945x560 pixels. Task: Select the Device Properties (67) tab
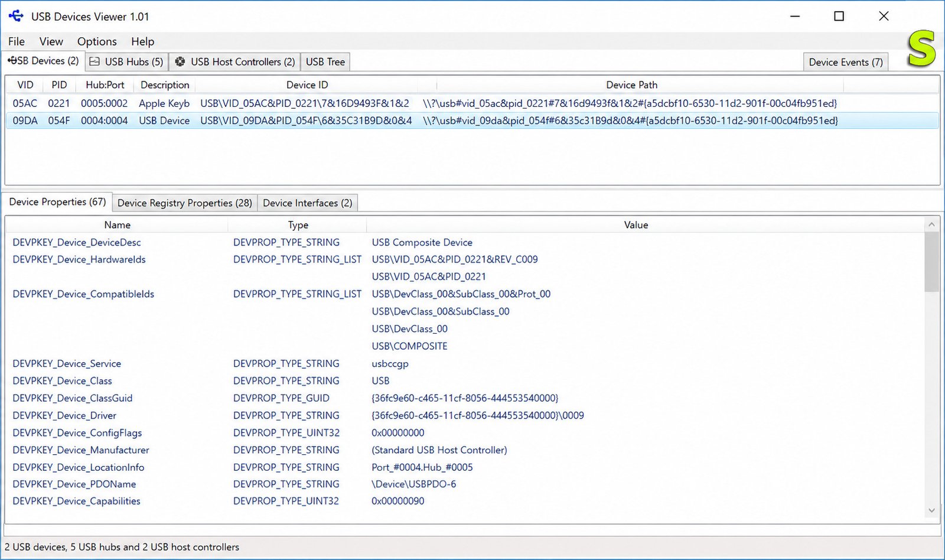57,202
